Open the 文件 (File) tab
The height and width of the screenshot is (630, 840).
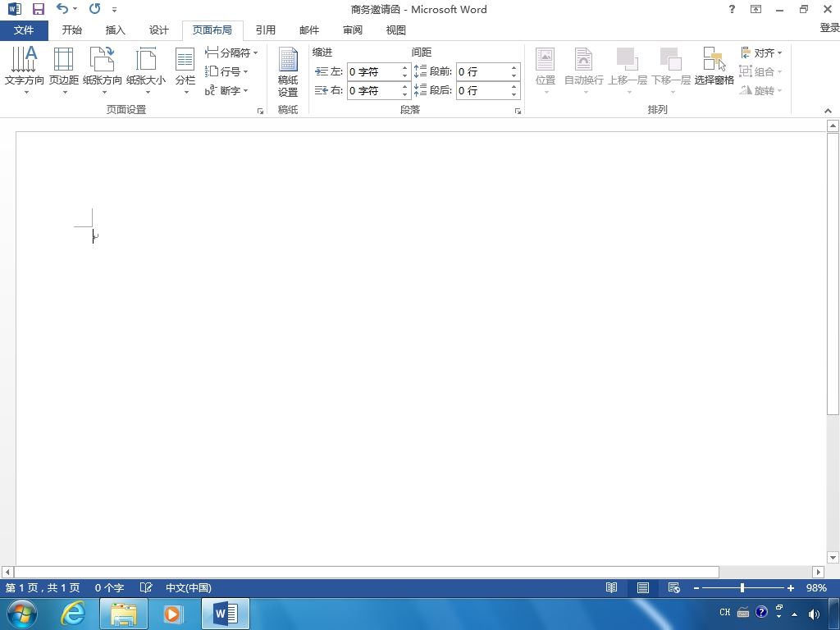coord(24,30)
